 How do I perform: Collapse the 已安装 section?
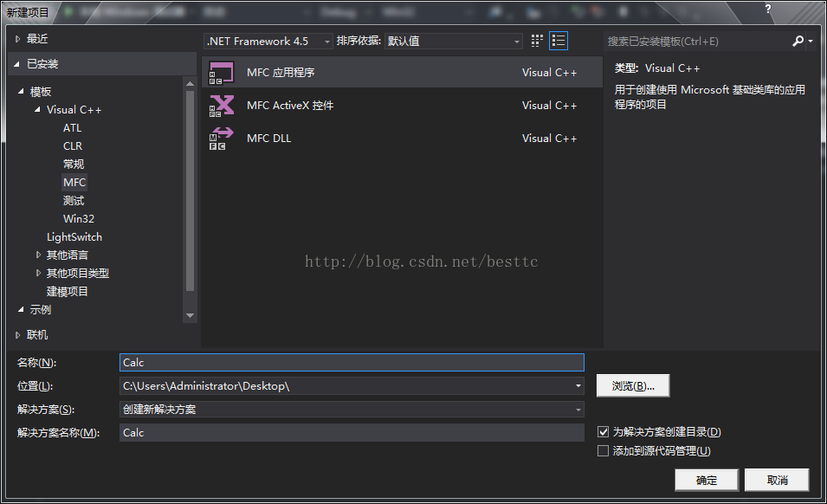(x=16, y=64)
